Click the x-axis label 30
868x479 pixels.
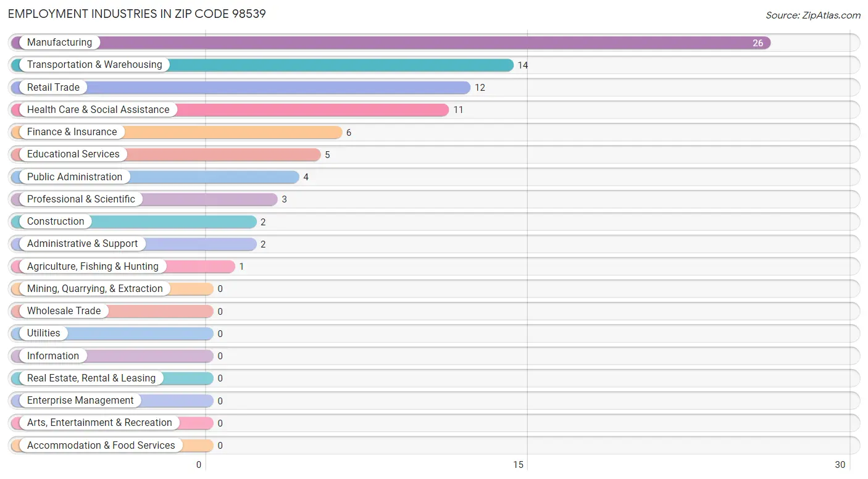840,465
